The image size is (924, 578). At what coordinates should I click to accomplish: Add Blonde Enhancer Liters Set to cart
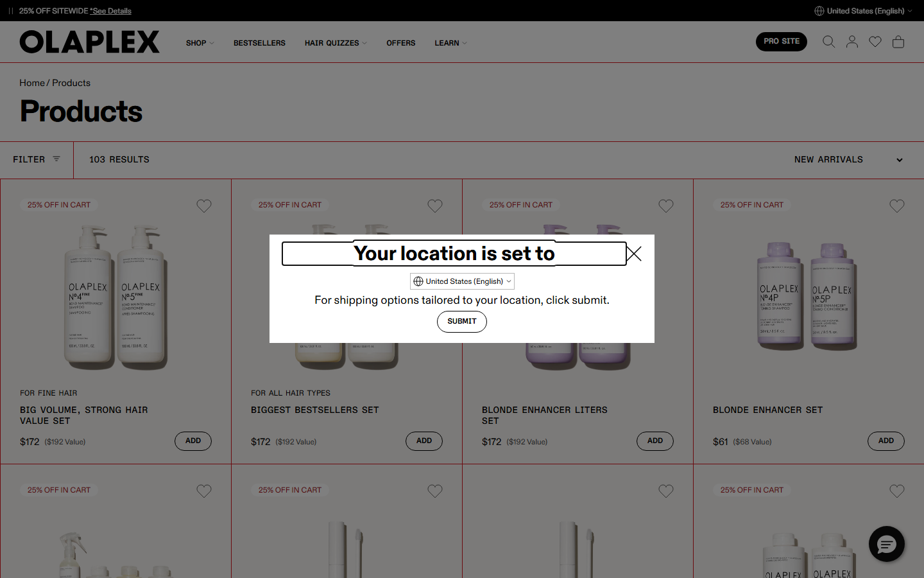coord(655,441)
